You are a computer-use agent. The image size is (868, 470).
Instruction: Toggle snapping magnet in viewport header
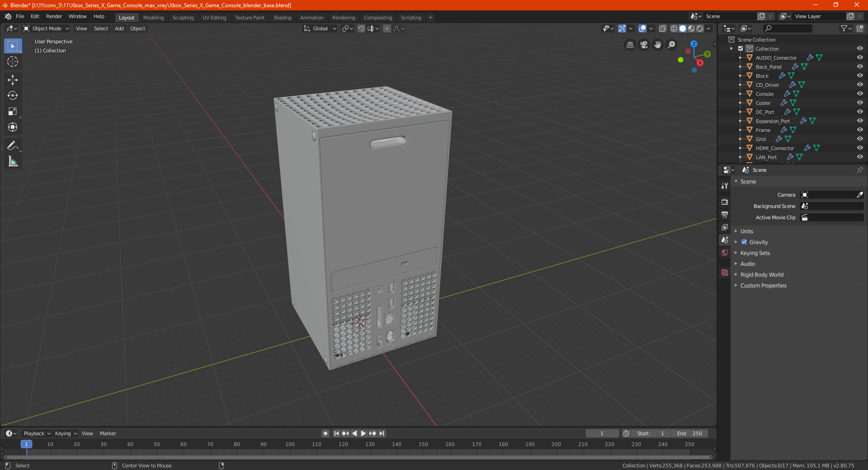(x=361, y=28)
